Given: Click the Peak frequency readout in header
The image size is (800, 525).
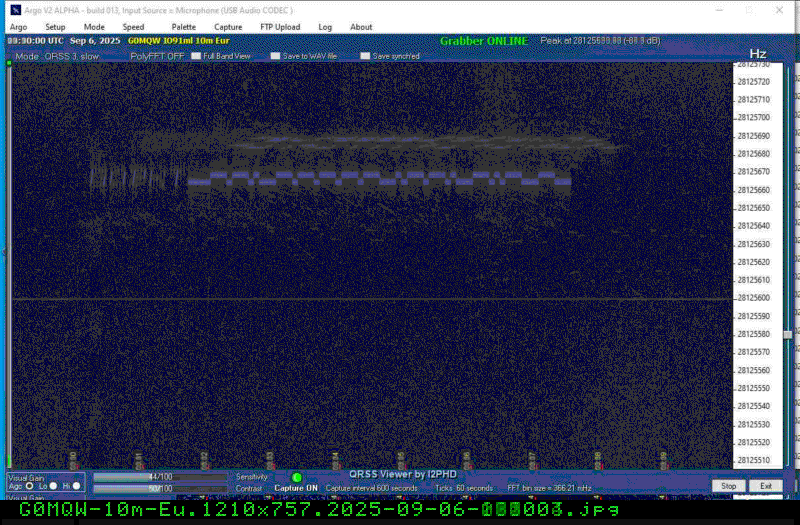Looking at the screenshot, I should [x=600, y=41].
